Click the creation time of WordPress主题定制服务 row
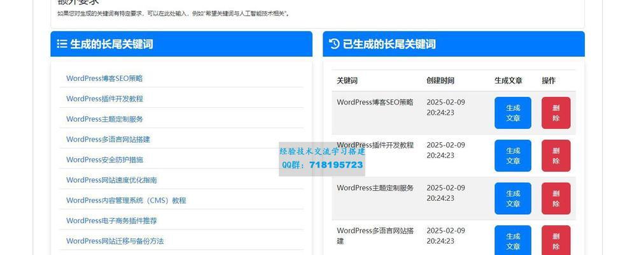644x255 pixels. (445, 193)
